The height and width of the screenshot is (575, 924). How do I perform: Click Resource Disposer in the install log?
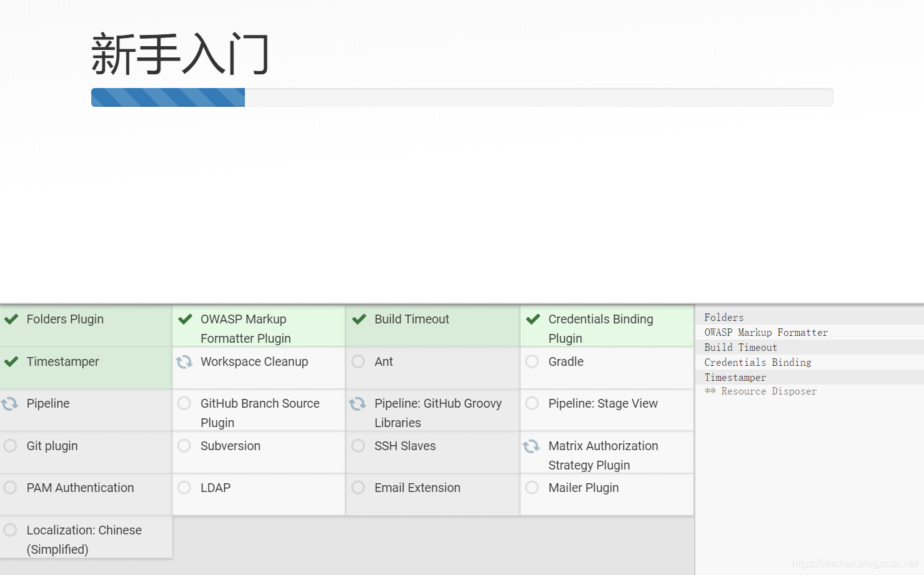(768, 391)
